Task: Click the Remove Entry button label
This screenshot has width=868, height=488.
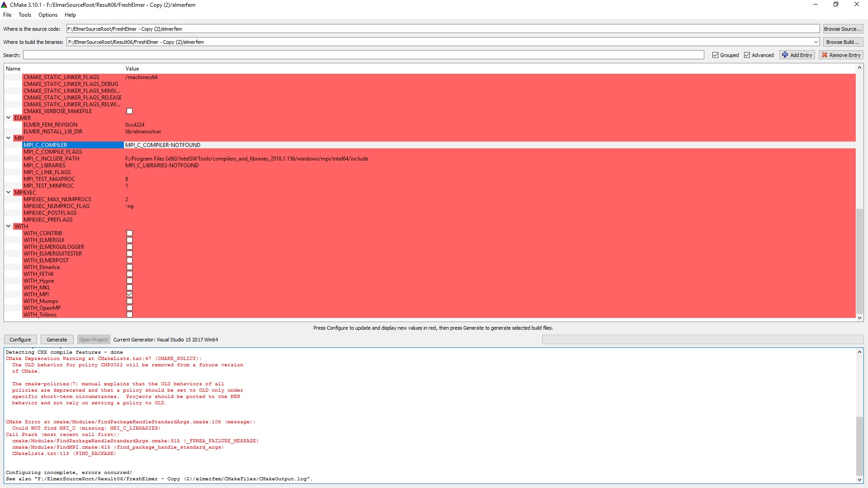Action: click(845, 55)
